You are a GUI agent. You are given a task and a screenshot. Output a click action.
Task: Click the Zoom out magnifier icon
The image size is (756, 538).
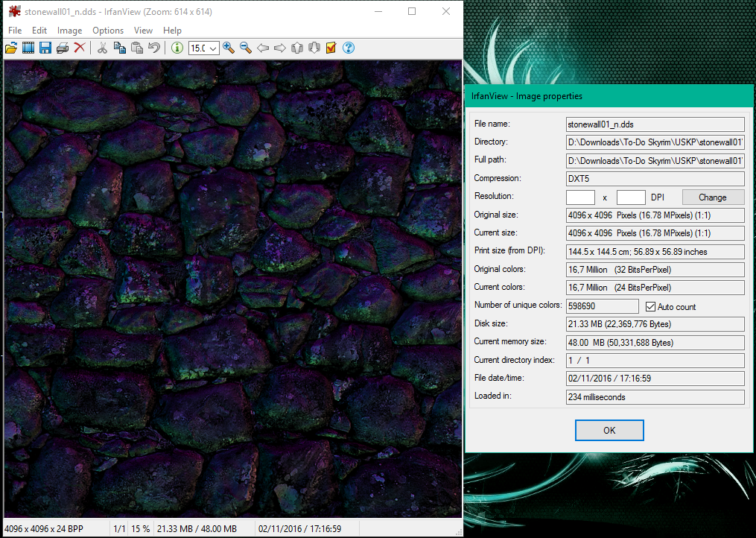coord(246,48)
